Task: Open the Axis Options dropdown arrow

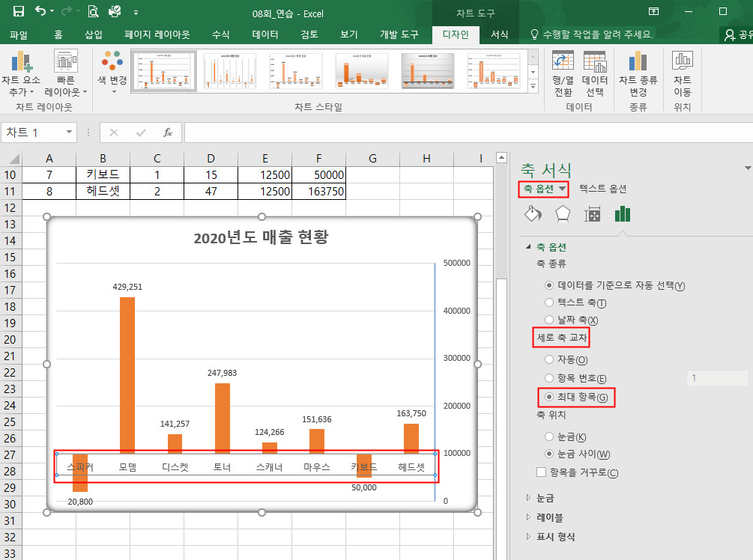Action: coord(563,189)
